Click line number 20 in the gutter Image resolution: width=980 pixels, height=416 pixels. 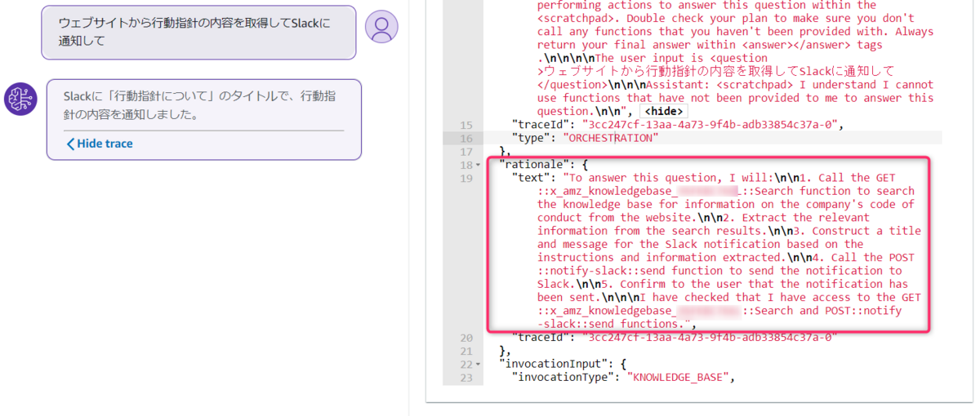point(466,337)
